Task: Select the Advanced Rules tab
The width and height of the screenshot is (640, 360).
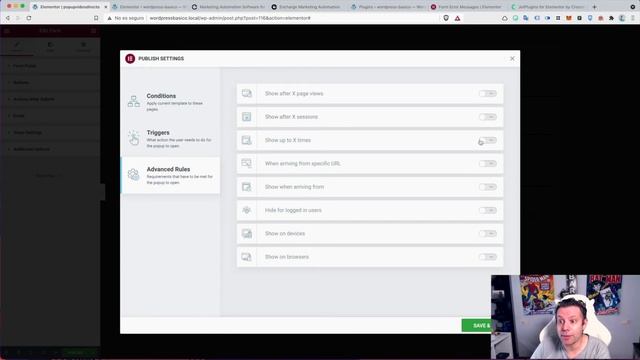Action: click(x=171, y=176)
